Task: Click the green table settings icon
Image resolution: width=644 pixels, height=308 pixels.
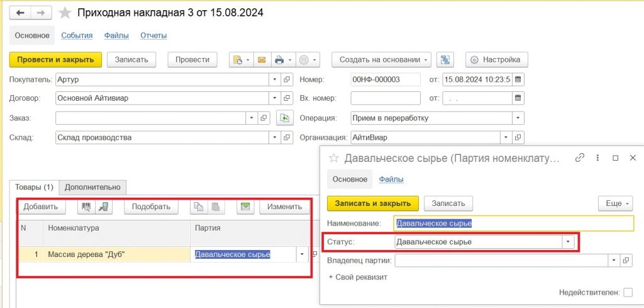Action: coord(245,207)
